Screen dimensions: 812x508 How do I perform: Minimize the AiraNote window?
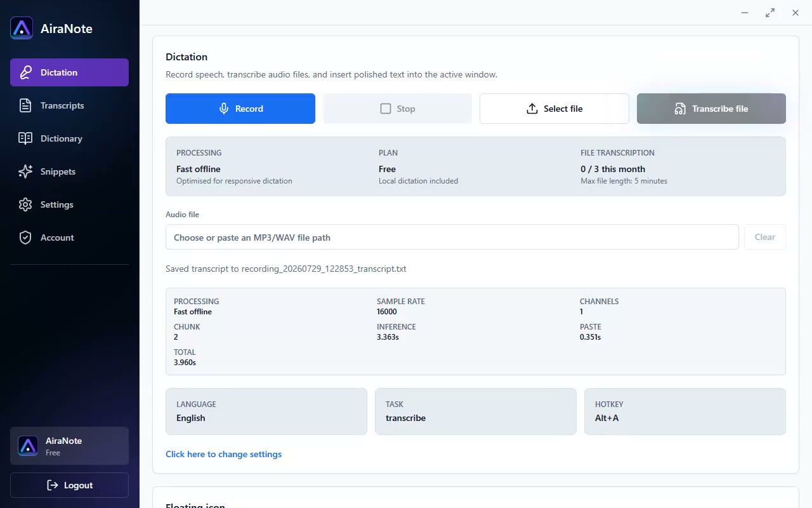pyautogui.click(x=745, y=13)
